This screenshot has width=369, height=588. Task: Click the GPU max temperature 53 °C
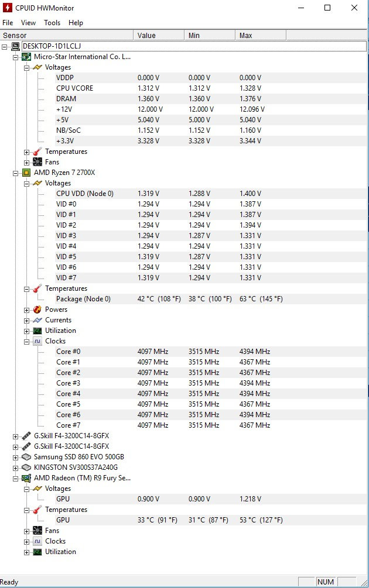(x=261, y=520)
